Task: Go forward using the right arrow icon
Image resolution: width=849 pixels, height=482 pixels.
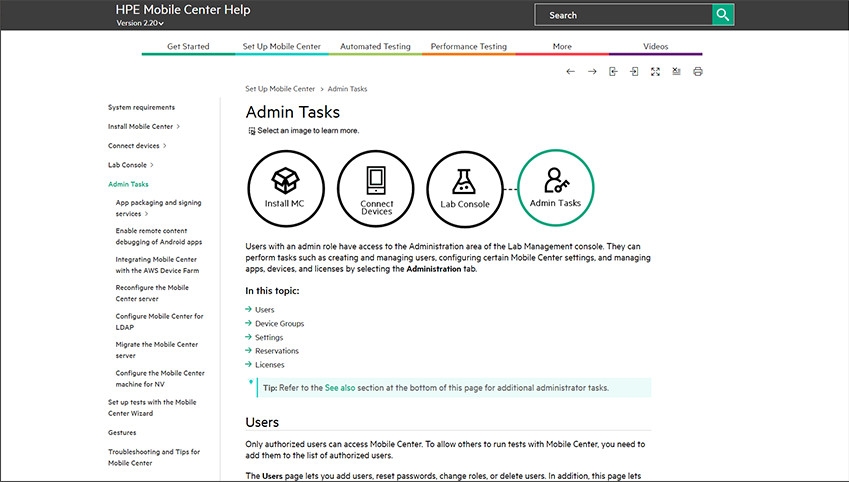Action: 592,72
